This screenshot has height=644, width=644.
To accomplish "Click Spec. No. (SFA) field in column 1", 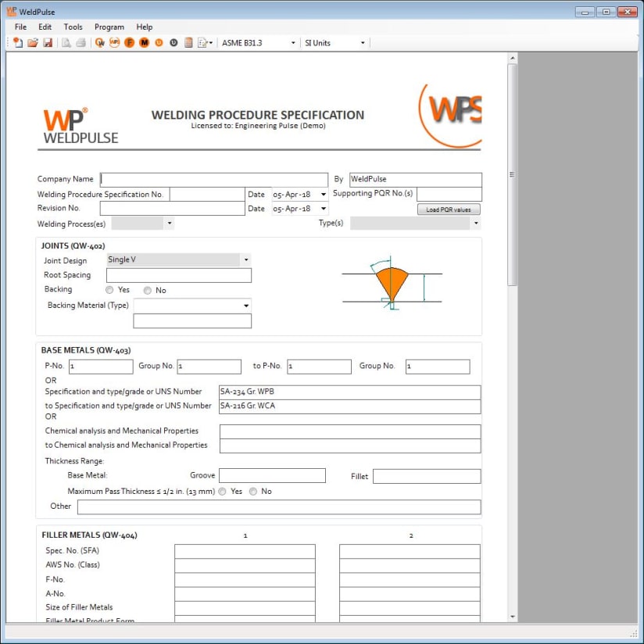I will (245, 551).
